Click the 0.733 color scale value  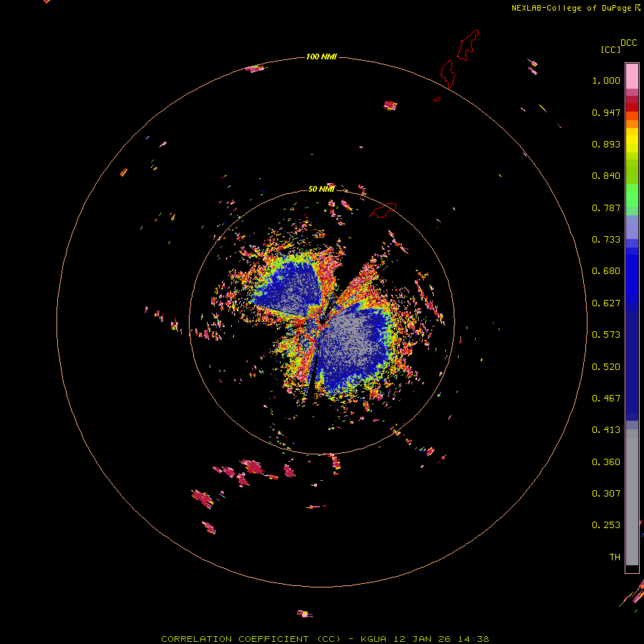click(x=606, y=240)
